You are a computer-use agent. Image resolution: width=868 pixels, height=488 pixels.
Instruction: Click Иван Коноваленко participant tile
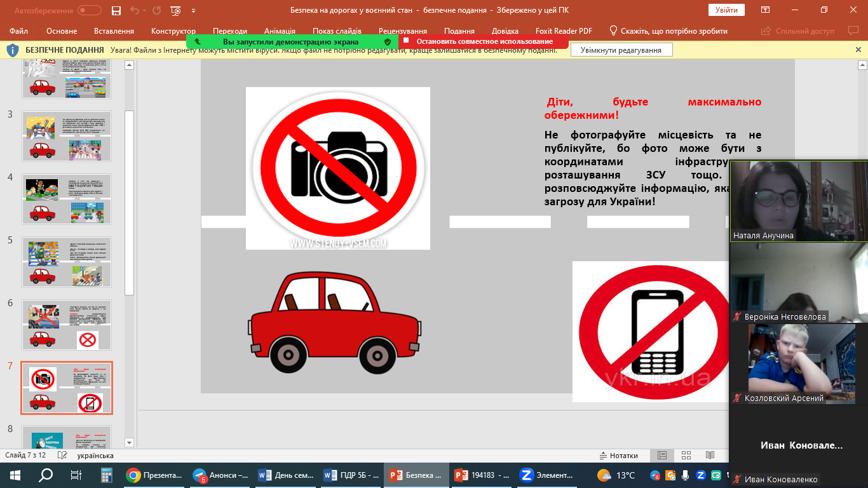[x=799, y=445]
